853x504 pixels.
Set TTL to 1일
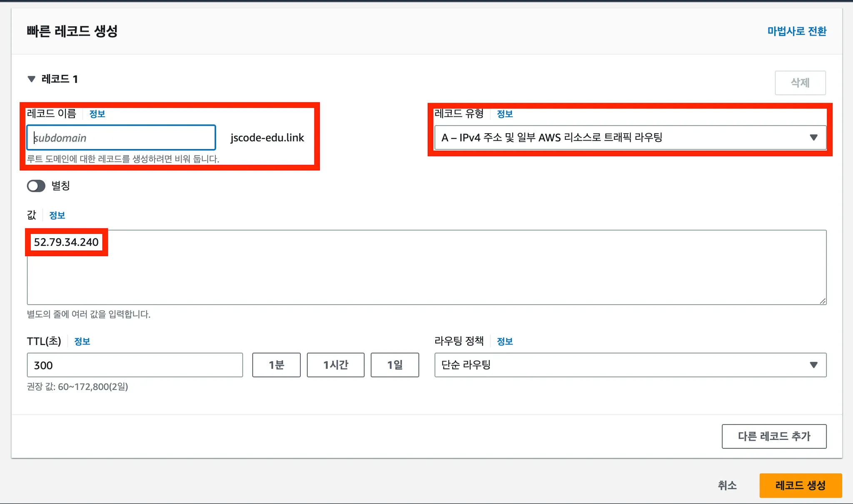(394, 365)
